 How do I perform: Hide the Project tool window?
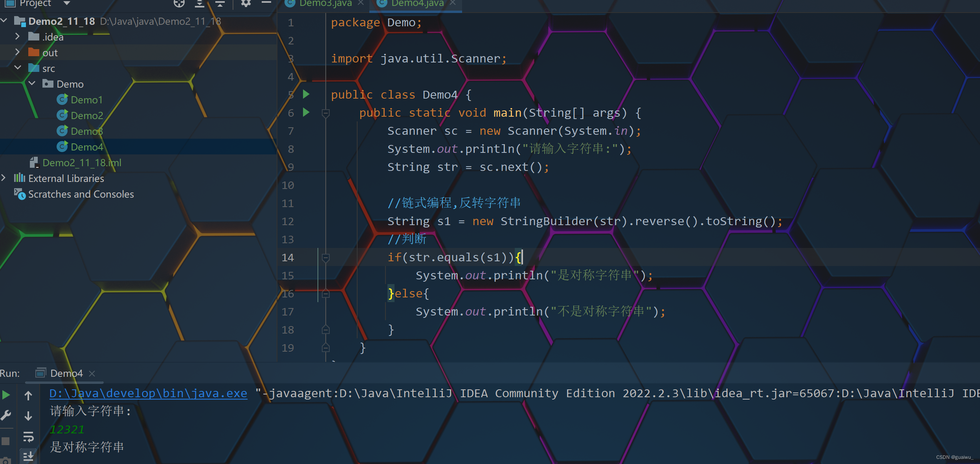point(267,4)
